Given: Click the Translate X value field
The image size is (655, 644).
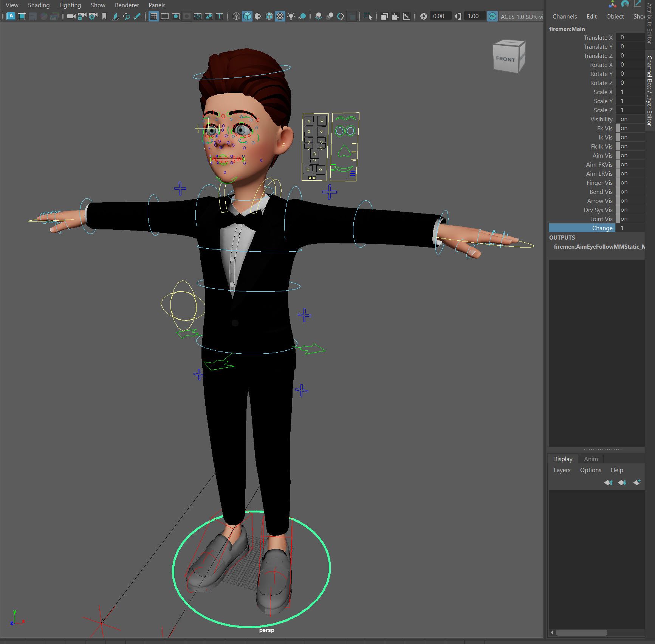Looking at the screenshot, I should coord(630,37).
